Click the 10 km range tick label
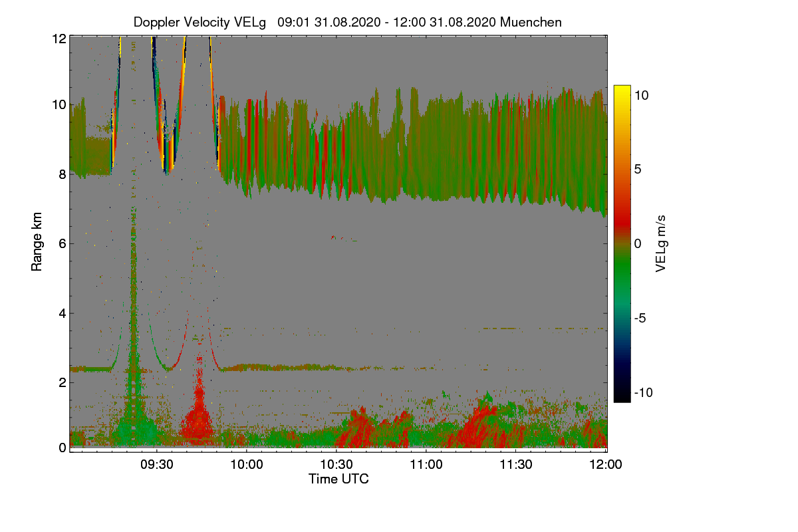 [59, 104]
